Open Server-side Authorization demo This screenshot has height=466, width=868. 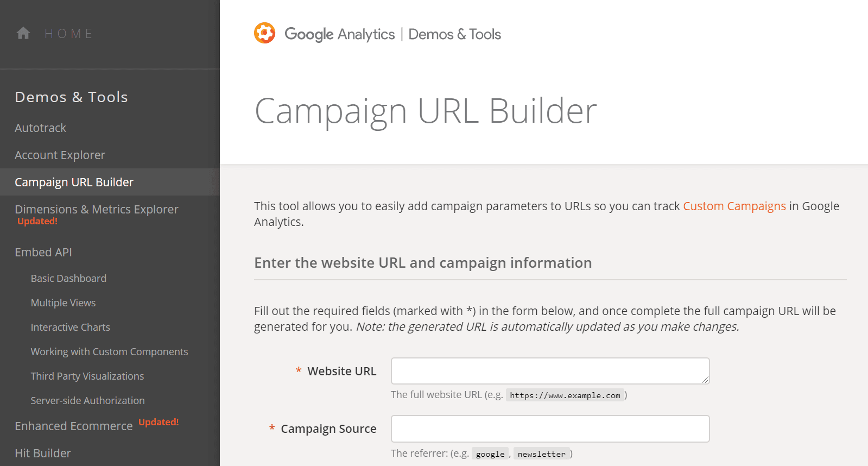(x=87, y=401)
